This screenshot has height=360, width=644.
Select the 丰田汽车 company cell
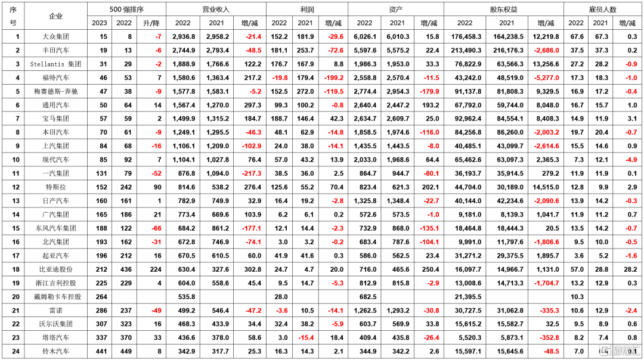click(x=56, y=51)
